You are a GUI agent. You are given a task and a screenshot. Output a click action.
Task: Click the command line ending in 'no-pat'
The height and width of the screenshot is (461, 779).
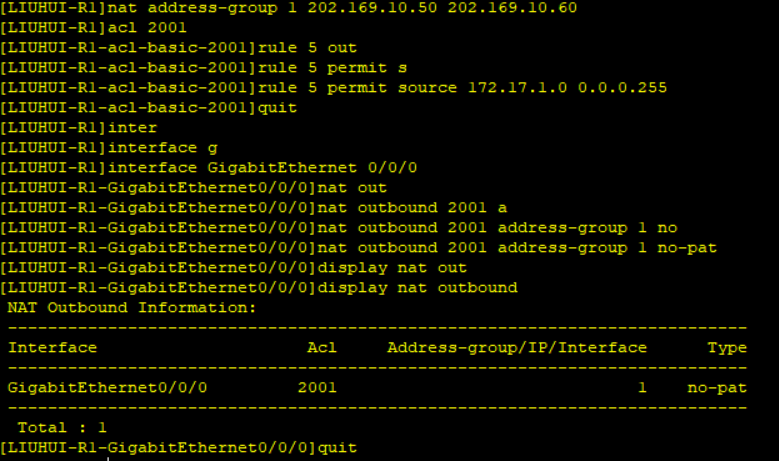pos(517,248)
